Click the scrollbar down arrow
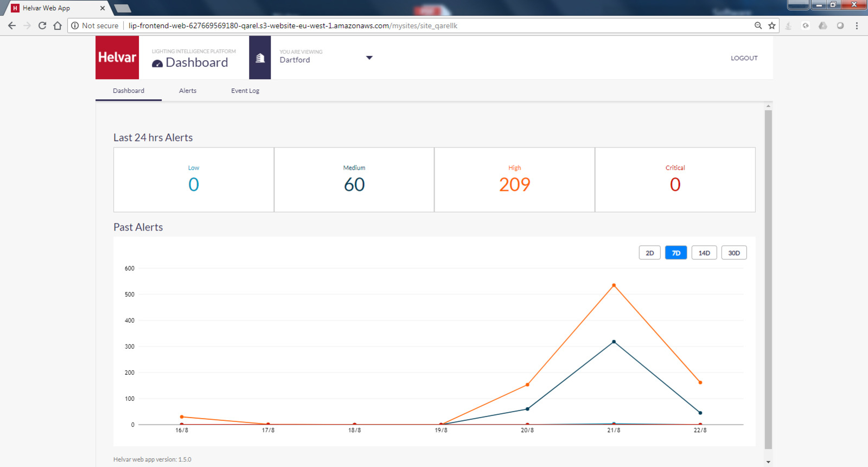868x467 pixels. (x=768, y=462)
